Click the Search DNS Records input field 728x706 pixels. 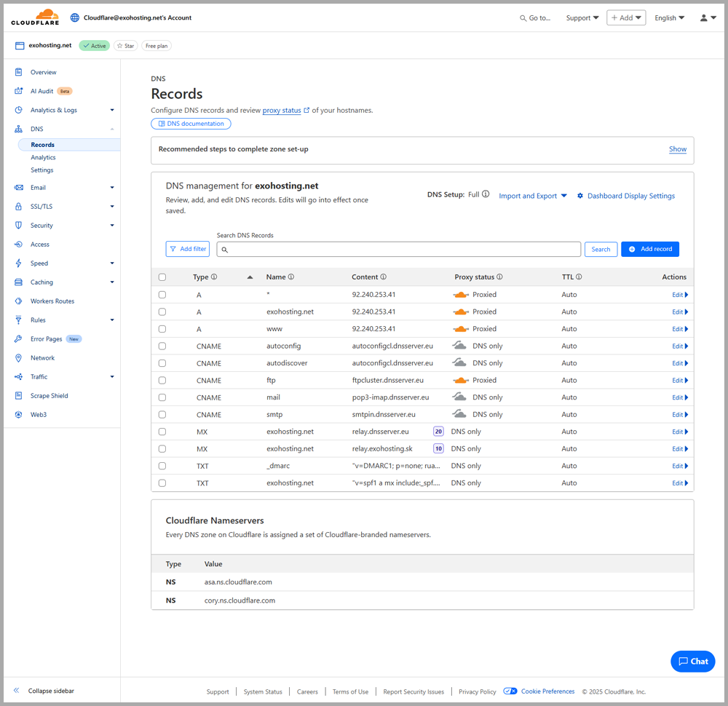pos(398,249)
